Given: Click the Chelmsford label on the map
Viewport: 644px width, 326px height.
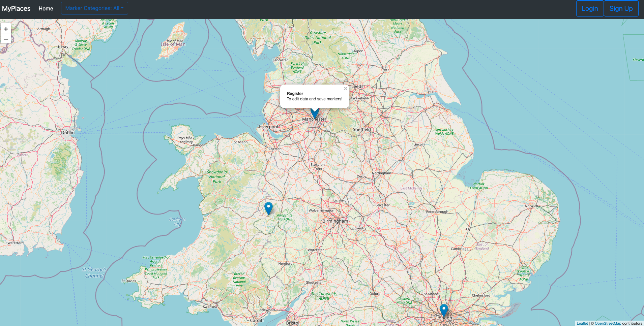Looking at the screenshot, I should click(x=481, y=295).
